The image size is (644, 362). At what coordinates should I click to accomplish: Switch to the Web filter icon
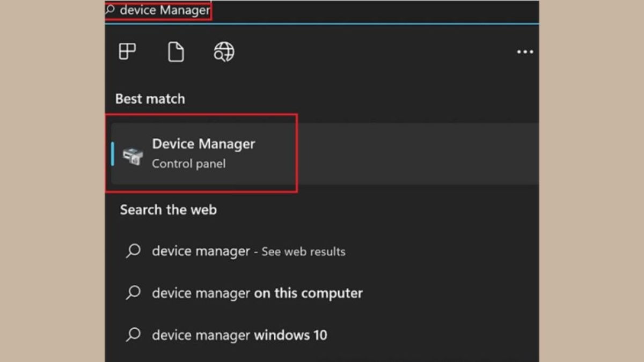[224, 52]
